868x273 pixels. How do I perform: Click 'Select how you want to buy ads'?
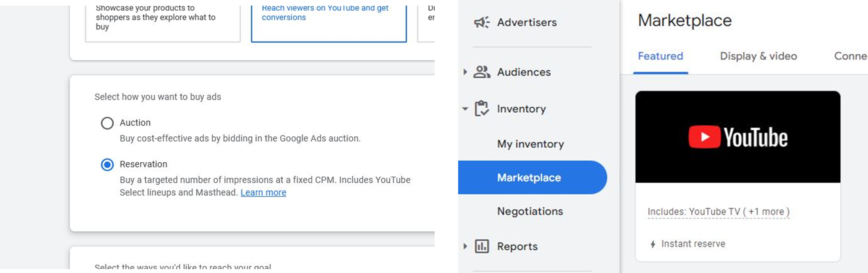coord(158,97)
